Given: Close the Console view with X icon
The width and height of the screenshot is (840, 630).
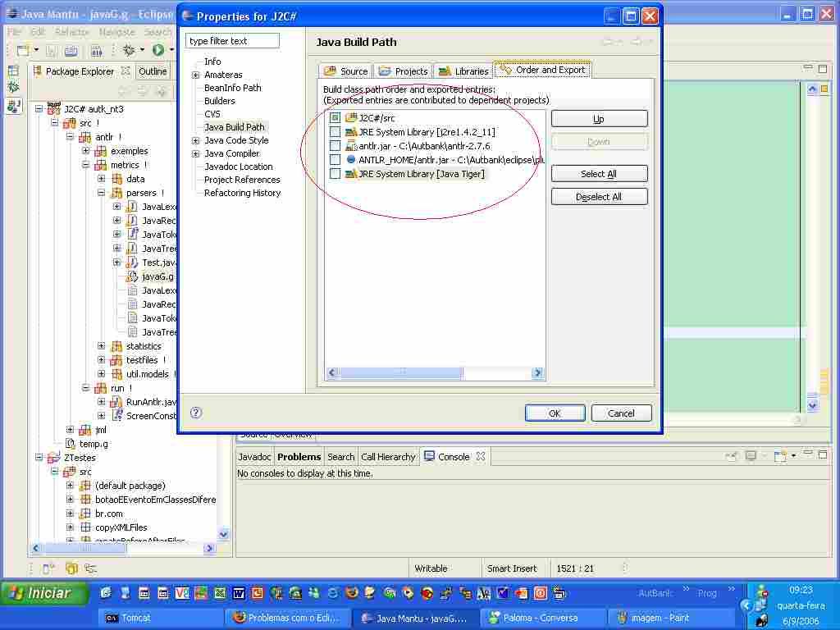Looking at the screenshot, I should [x=481, y=457].
